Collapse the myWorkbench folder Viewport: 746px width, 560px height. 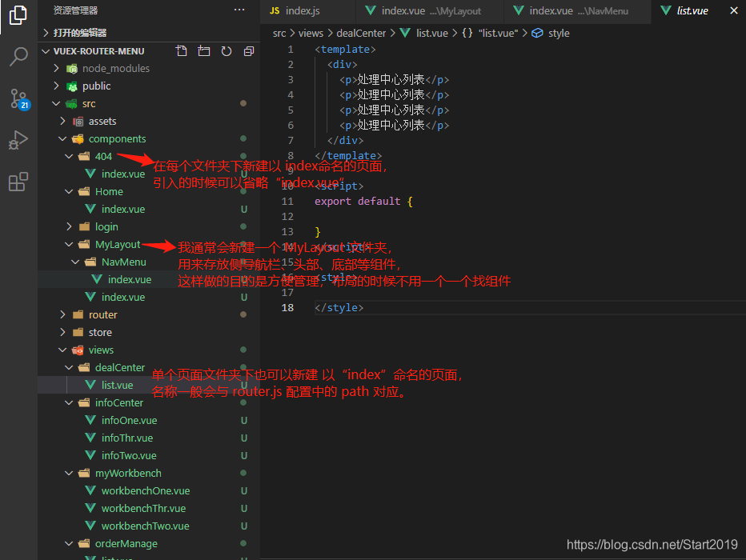coord(149,473)
